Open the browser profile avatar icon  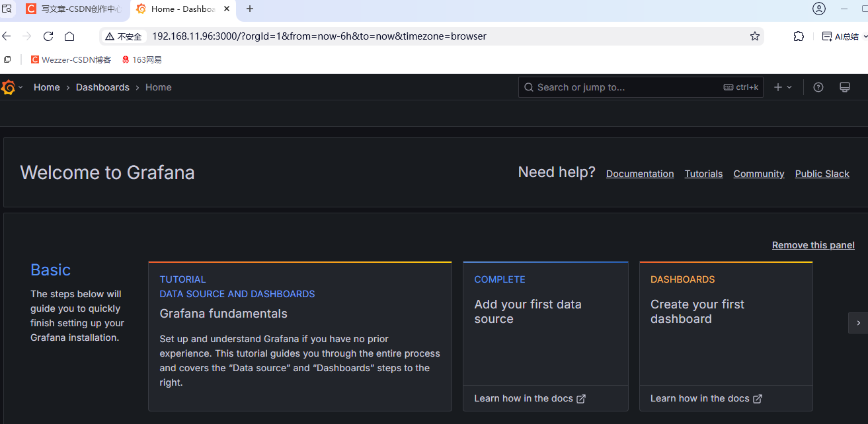point(819,9)
